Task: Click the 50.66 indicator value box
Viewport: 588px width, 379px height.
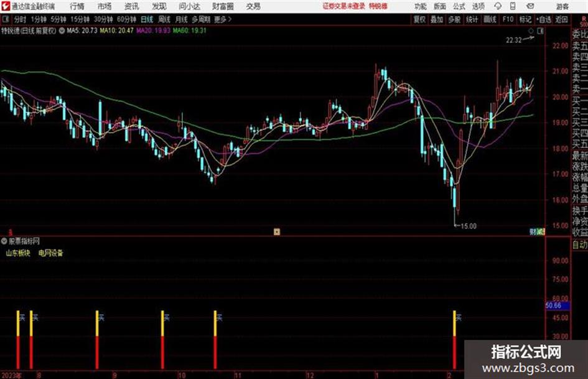Action: click(558, 306)
